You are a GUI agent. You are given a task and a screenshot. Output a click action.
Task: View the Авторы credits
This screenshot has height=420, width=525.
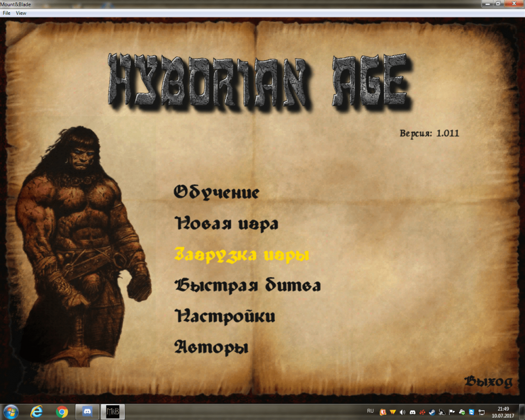pyautogui.click(x=211, y=347)
